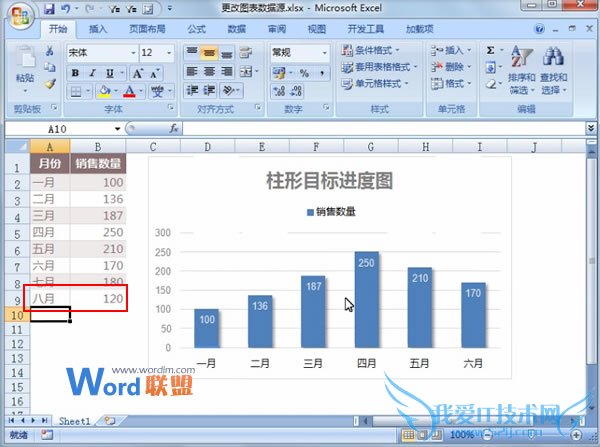Open the Font dialog launcher
The height and width of the screenshot is (447, 600).
(x=170, y=108)
